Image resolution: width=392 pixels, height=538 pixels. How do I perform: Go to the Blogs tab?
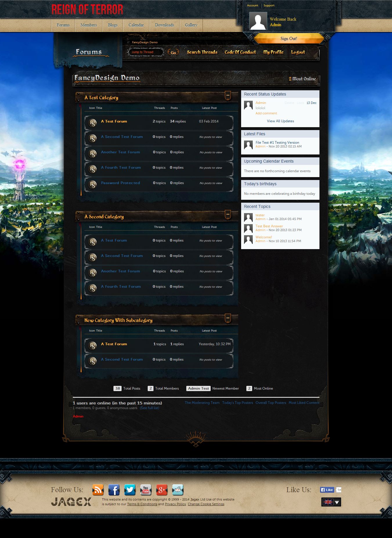(113, 25)
